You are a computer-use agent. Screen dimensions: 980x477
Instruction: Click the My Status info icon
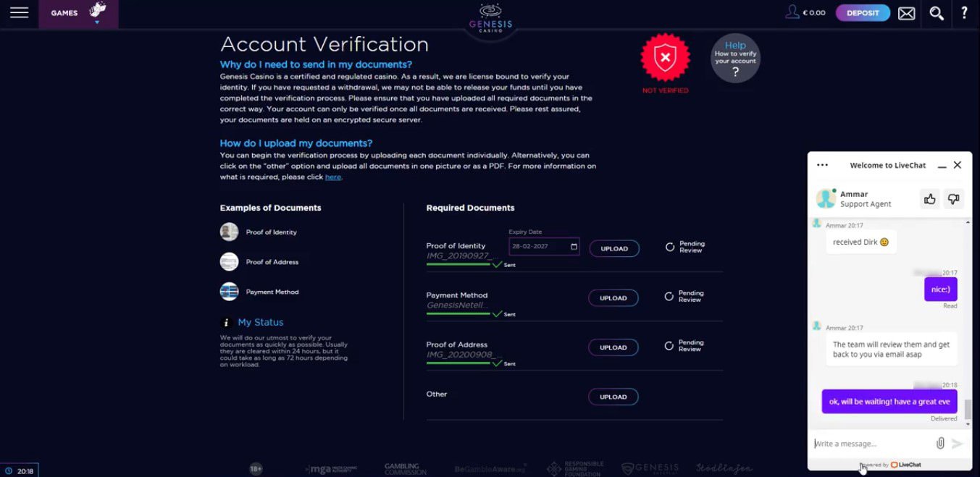[x=226, y=322]
